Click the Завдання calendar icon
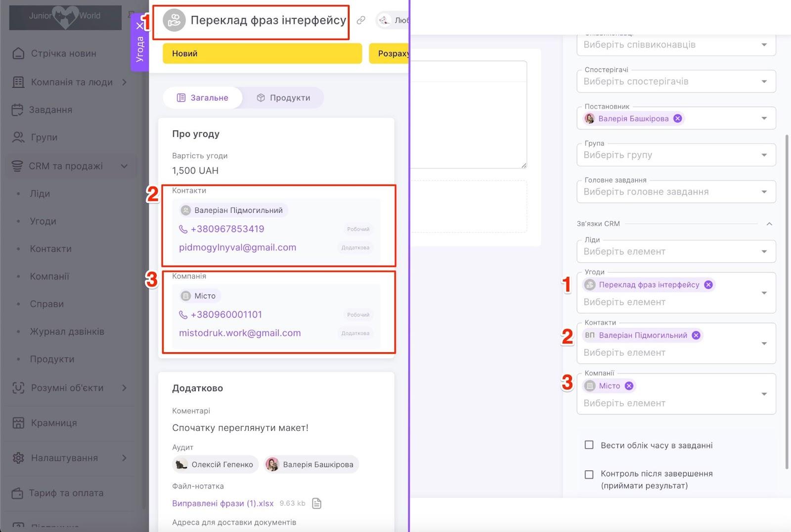Image resolution: width=791 pixels, height=532 pixels. click(x=17, y=110)
